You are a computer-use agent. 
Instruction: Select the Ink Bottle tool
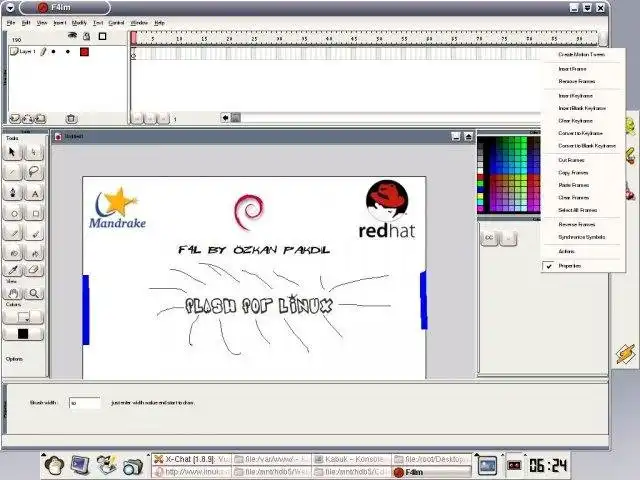point(13,253)
